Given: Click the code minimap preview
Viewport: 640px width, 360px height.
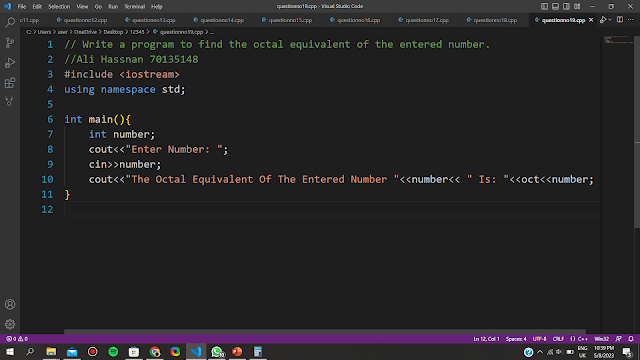Looking at the screenshot, I should click(x=618, y=40).
